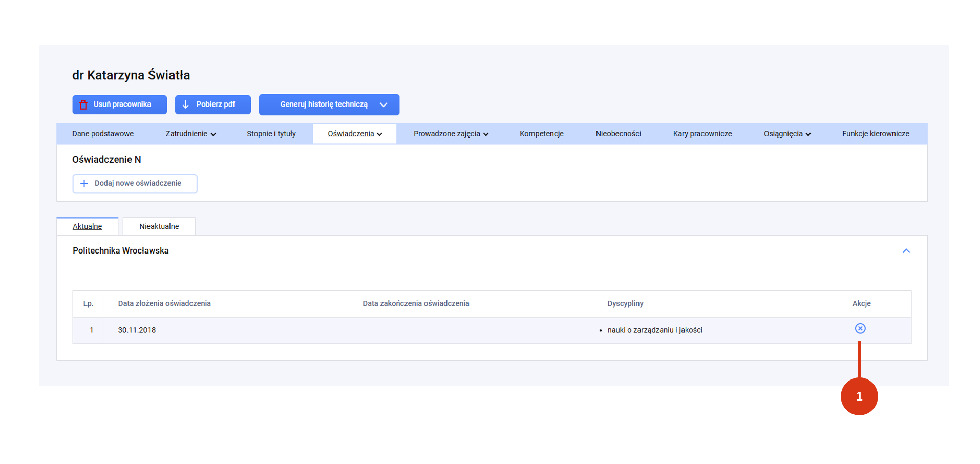This screenshot has height=464, width=980.
Task: Click the Pobierz pdf button
Action: tap(213, 104)
